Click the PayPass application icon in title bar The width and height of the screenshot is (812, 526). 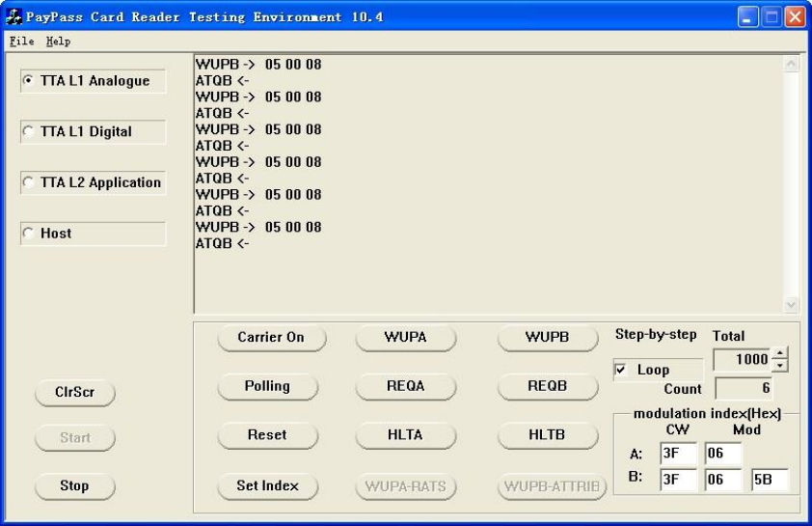pos(14,16)
